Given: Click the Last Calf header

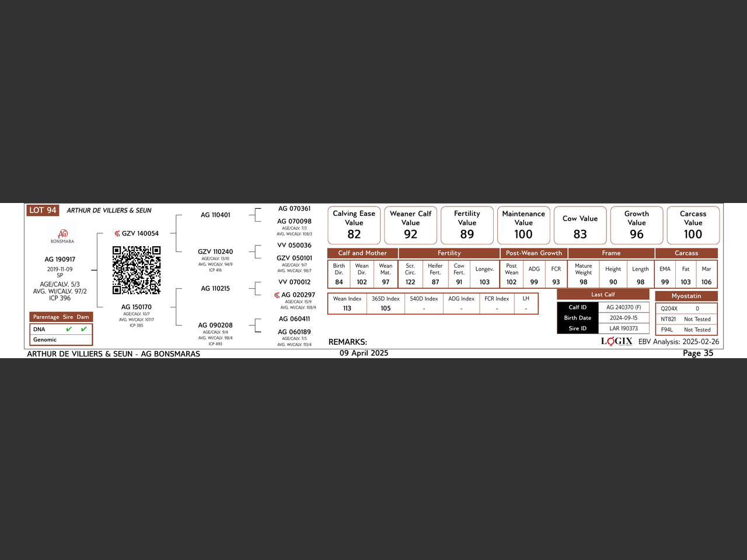Looking at the screenshot, I should [603, 295].
